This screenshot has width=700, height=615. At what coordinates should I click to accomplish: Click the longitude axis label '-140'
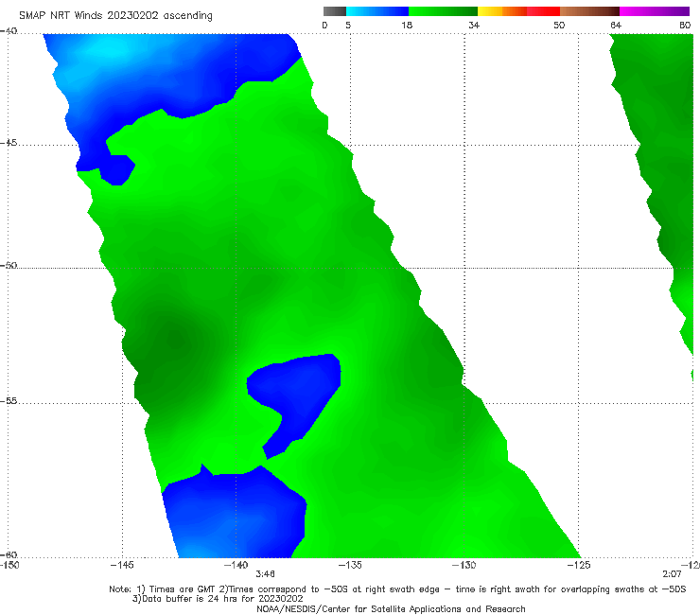236,565
